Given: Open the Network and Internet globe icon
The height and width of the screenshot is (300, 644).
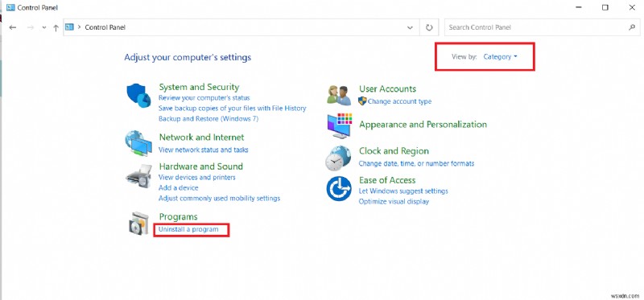Looking at the screenshot, I should point(138,143).
